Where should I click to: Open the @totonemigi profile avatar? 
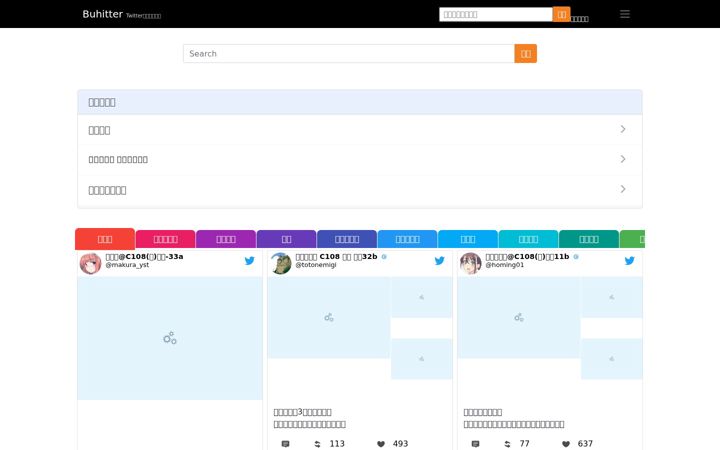281,264
